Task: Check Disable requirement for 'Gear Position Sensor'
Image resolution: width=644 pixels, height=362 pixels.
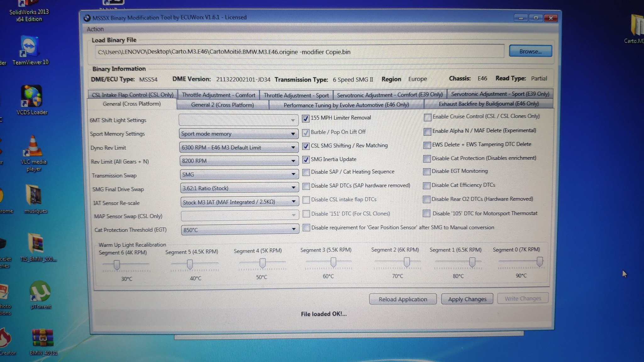Action: 306,228
